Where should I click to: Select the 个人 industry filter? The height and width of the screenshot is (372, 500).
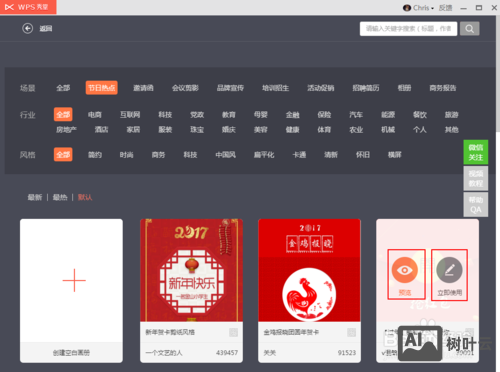[420, 129]
